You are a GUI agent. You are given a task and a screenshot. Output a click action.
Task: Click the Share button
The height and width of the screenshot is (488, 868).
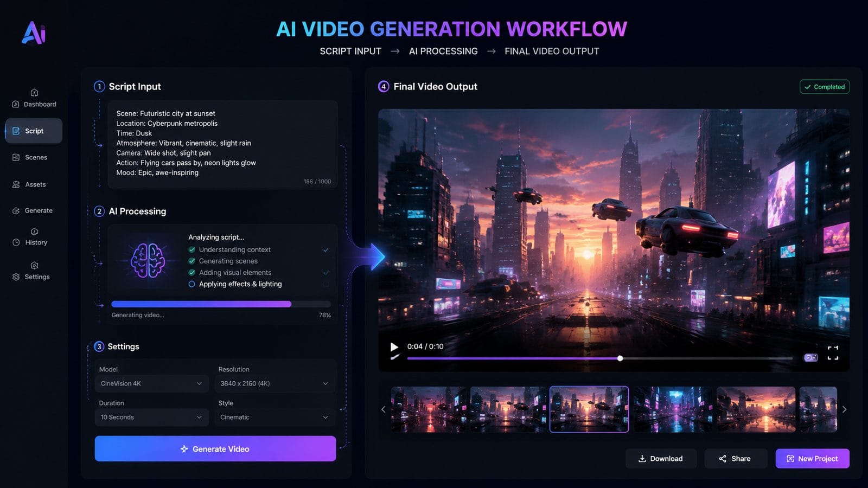tap(736, 459)
